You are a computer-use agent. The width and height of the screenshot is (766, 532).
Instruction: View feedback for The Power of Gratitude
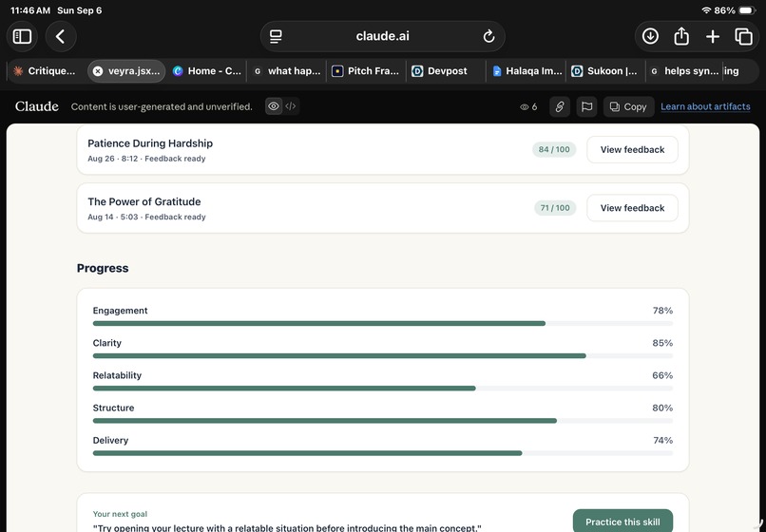pyautogui.click(x=632, y=208)
